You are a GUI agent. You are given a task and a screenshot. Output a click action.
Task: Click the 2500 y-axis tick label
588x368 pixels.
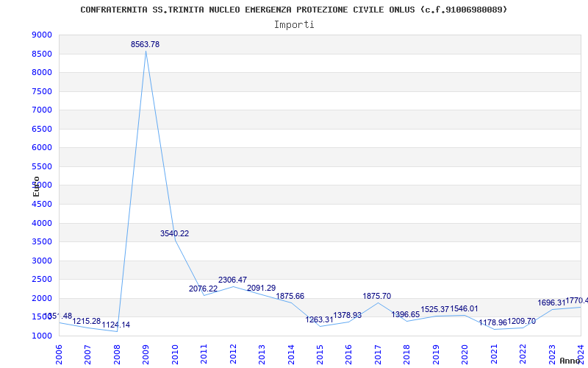tap(42, 280)
